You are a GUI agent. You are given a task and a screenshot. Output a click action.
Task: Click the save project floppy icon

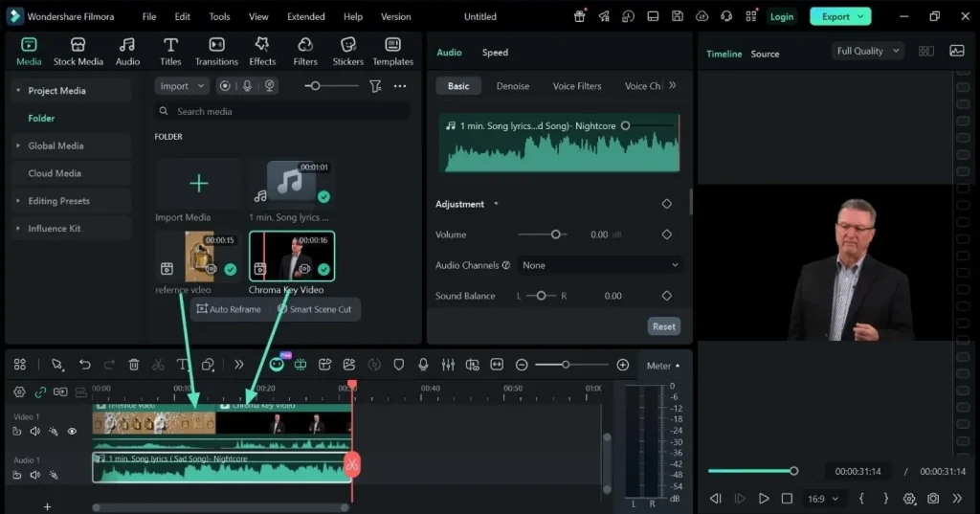pos(677,16)
